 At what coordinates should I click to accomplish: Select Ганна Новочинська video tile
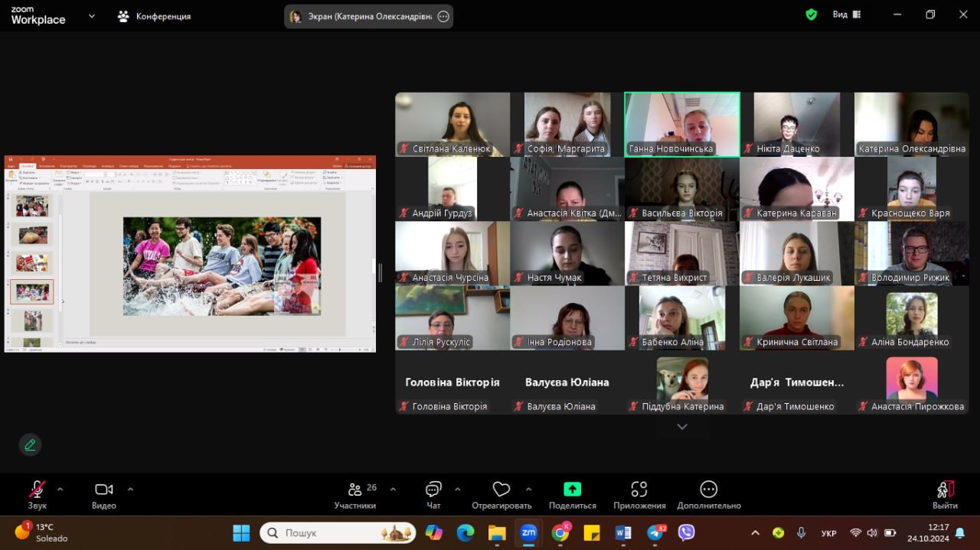point(681,124)
